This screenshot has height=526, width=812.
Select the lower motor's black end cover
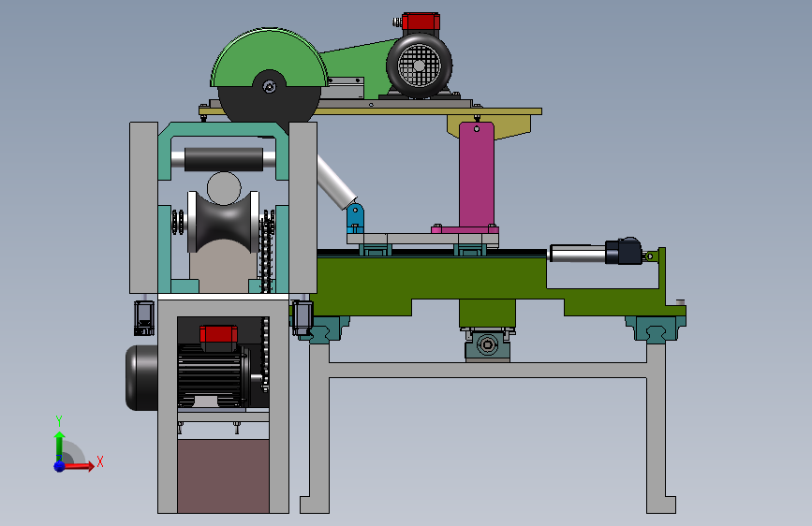pyautogui.click(x=140, y=378)
